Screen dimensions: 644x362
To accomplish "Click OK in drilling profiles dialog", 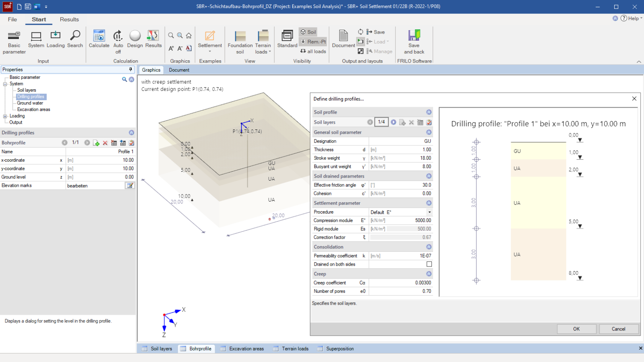I will [x=576, y=329].
